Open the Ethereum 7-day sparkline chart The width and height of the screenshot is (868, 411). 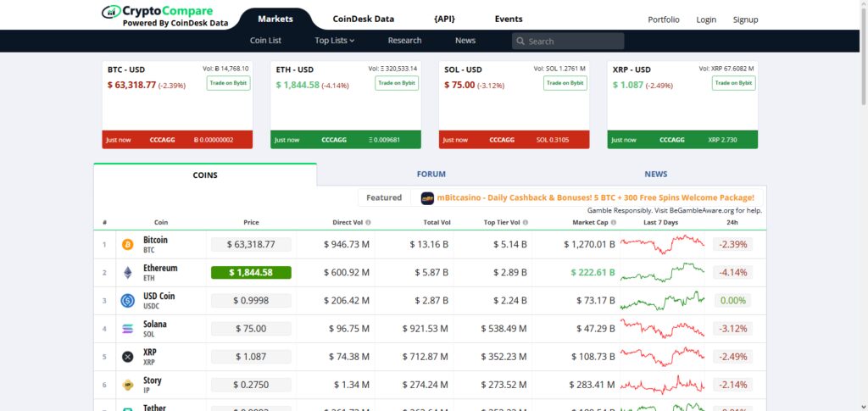(662, 273)
